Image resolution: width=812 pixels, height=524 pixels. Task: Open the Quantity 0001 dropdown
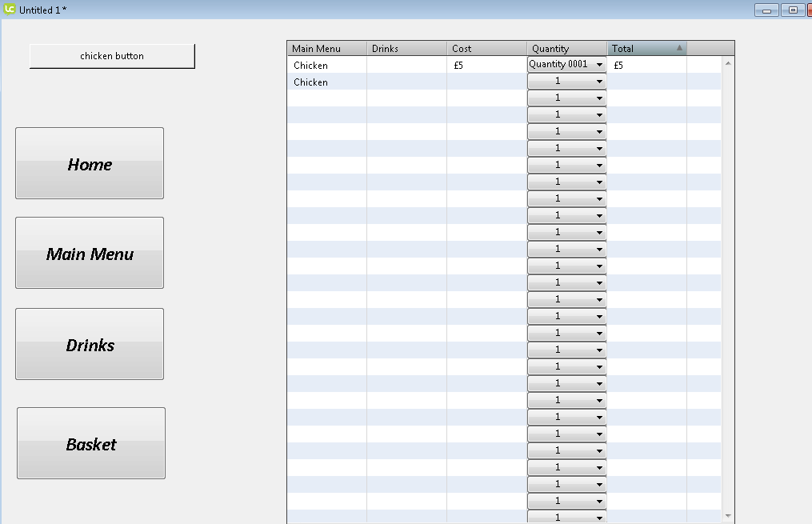tap(566, 64)
